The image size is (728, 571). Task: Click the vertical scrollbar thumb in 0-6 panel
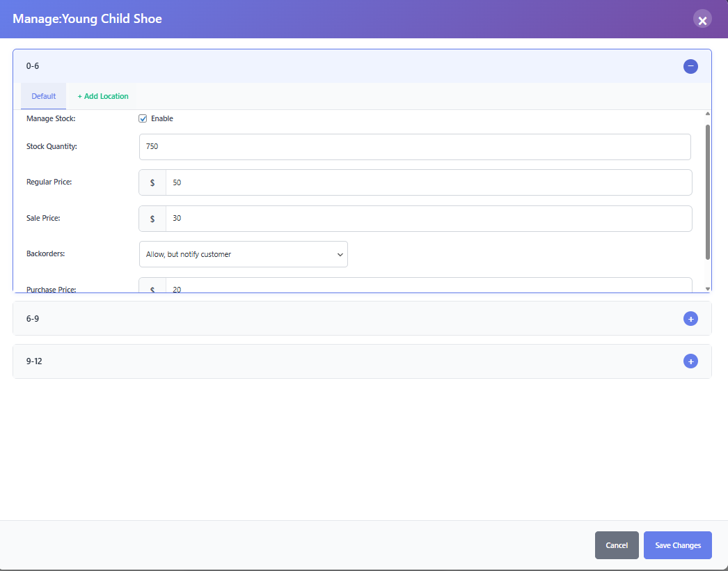[x=708, y=191]
